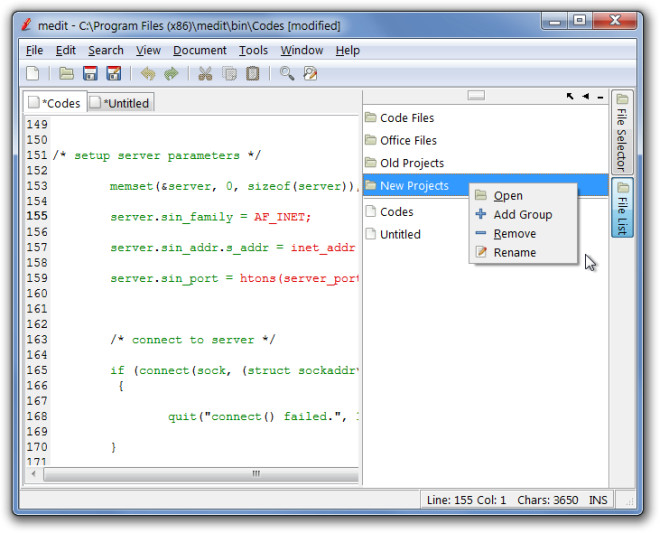Open the Help menu
This screenshot has width=660, height=533.
tap(348, 51)
